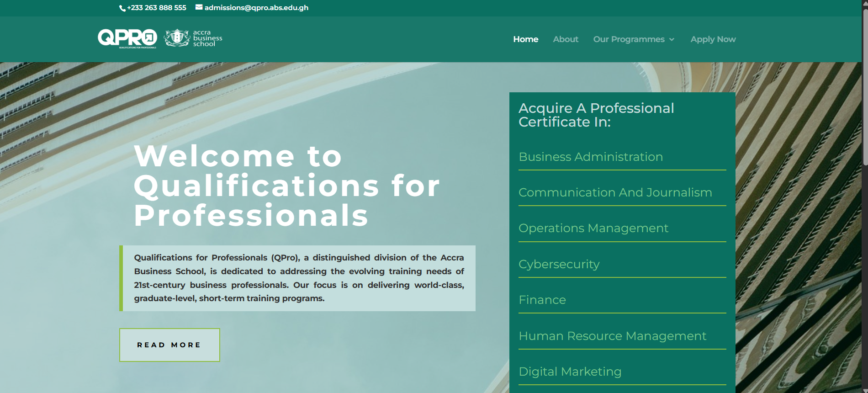Screen dimensions: 868x393
Task: Go to Apply Now page
Action: 713,39
